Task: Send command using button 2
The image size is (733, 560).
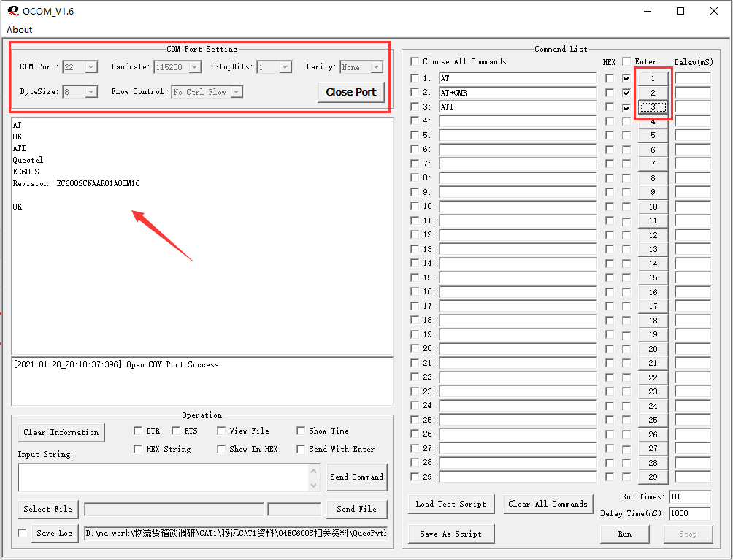Action: pos(653,93)
